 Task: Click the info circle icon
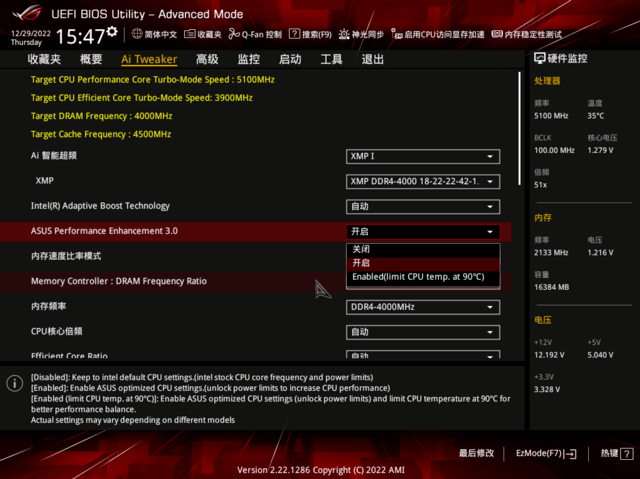[x=15, y=383]
